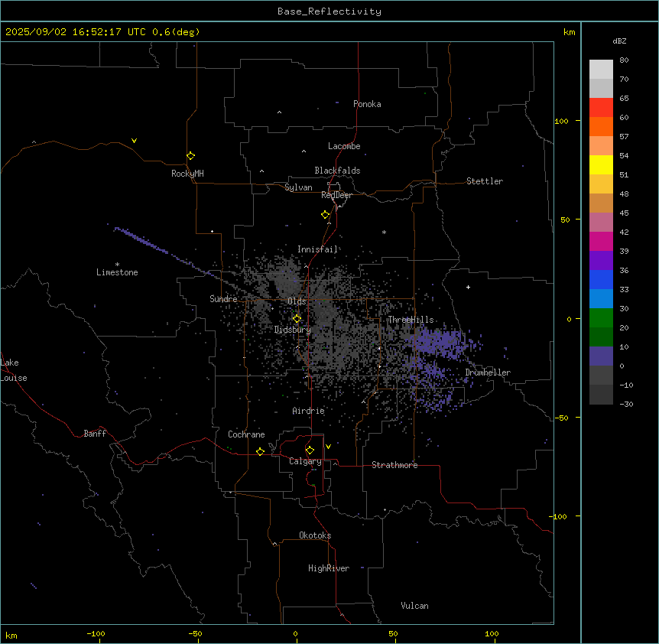
Task: Click the yellow V marker east of Calgary
Action: pos(328,447)
